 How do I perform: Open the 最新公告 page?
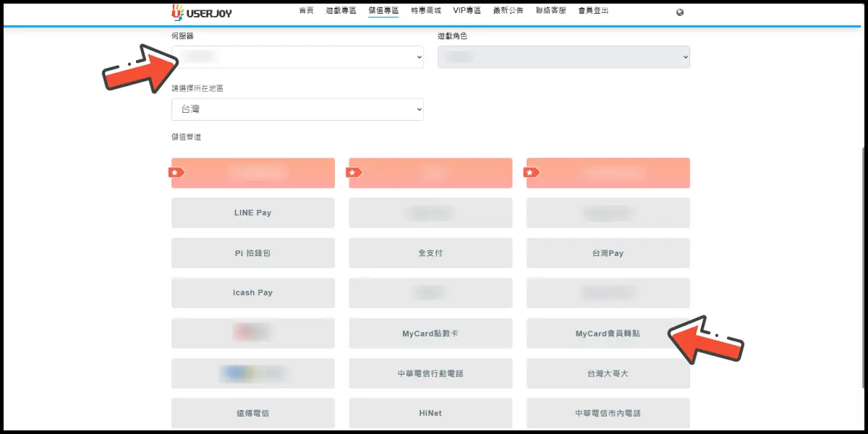coord(508,11)
